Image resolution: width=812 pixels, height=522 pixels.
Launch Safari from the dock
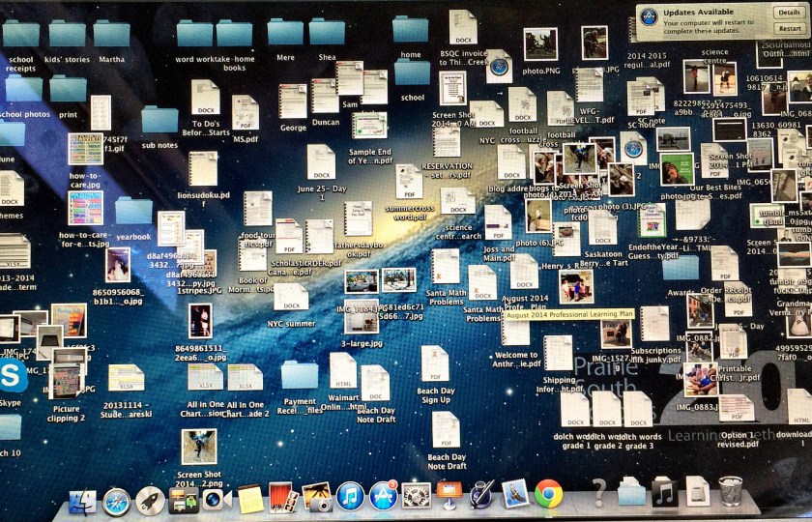117,501
